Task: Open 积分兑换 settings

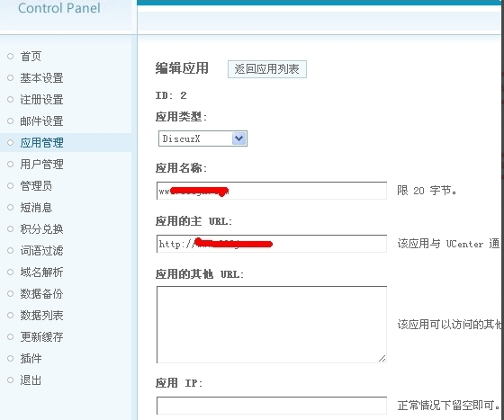Action: [x=41, y=229]
